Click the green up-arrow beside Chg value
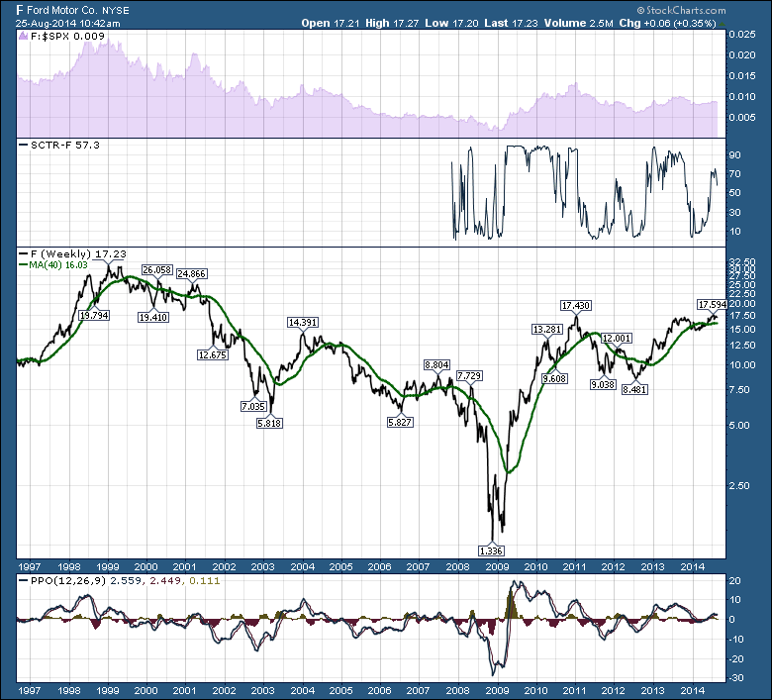The image size is (772, 700). pyautogui.click(x=722, y=23)
